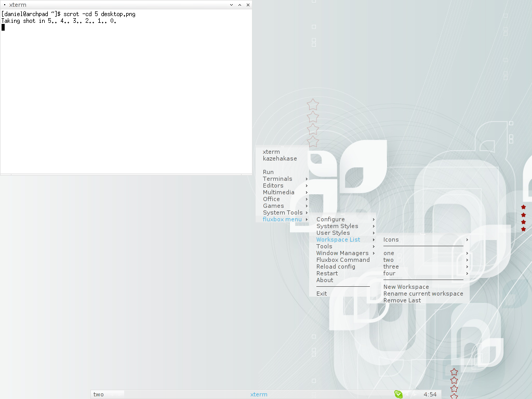Open the About entry
The image size is (532, 399).
(343, 280)
